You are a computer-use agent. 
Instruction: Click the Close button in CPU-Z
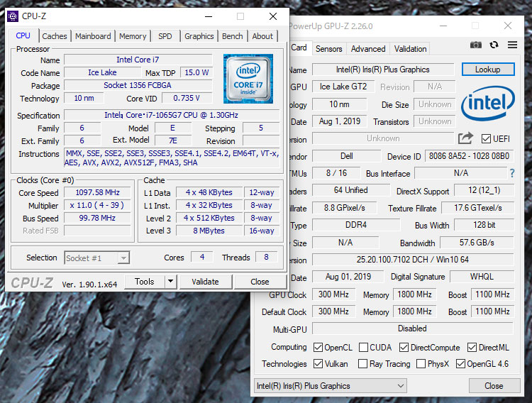[x=260, y=282]
